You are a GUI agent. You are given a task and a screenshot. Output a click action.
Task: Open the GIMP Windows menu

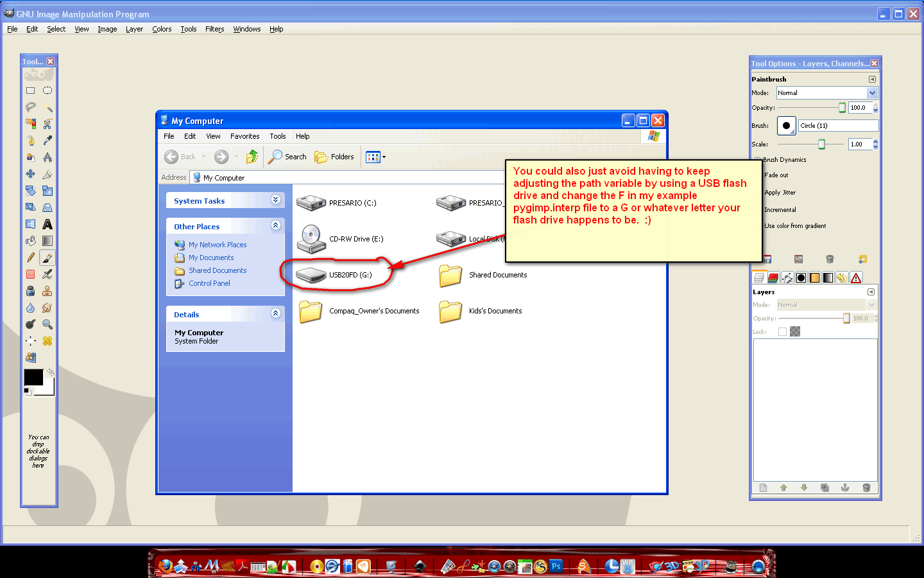246,29
